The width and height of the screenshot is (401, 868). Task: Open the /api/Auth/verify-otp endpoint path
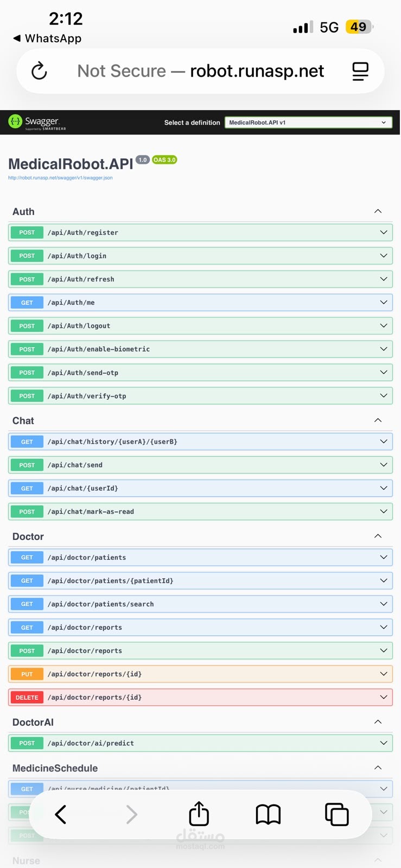coord(87,397)
